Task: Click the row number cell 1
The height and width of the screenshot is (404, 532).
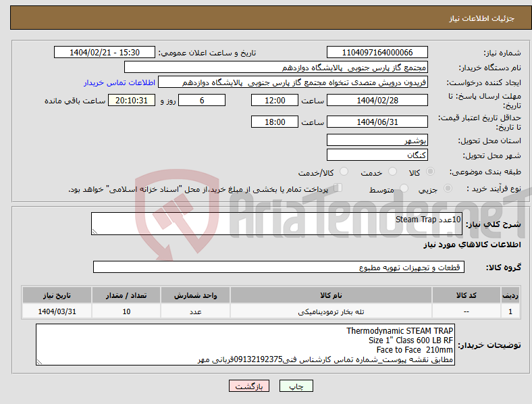Action: (510, 311)
